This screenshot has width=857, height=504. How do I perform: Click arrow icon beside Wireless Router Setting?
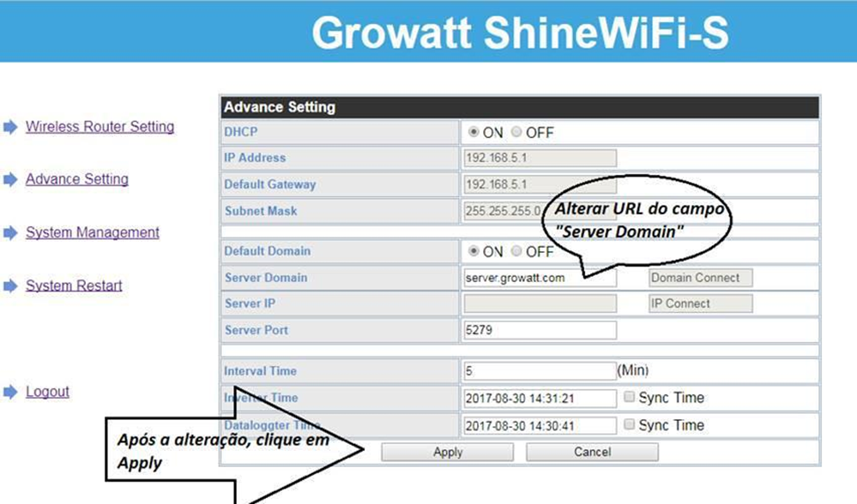coord(10,127)
